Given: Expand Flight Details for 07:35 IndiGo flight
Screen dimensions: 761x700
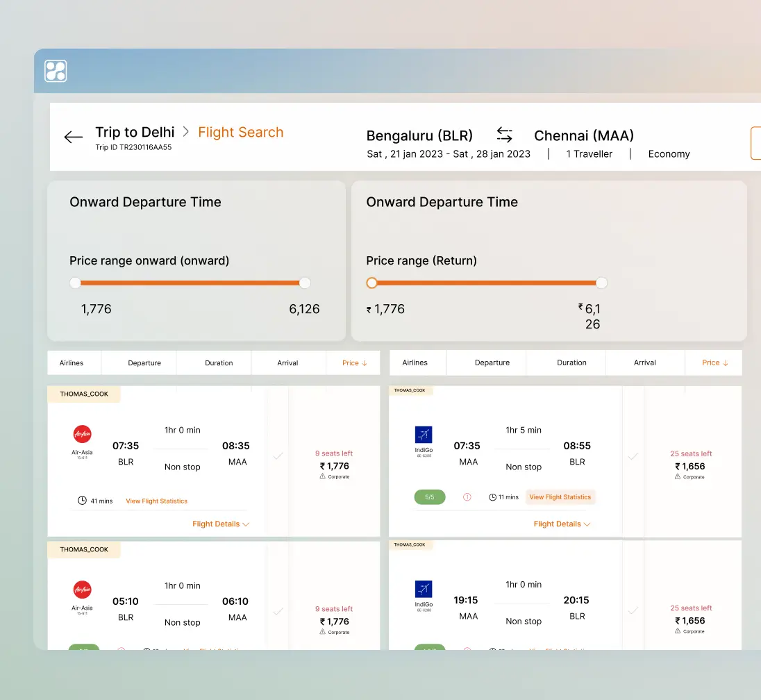Looking at the screenshot, I should [562, 524].
